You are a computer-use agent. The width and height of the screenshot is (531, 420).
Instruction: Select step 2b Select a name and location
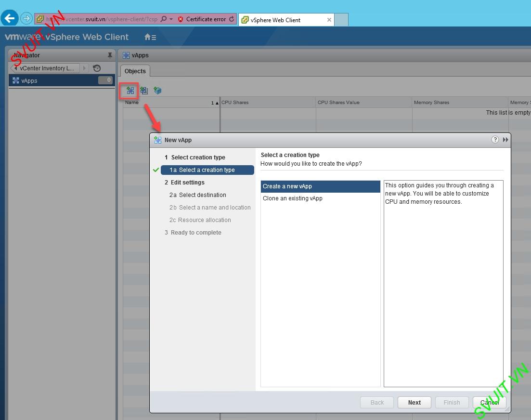(210, 208)
